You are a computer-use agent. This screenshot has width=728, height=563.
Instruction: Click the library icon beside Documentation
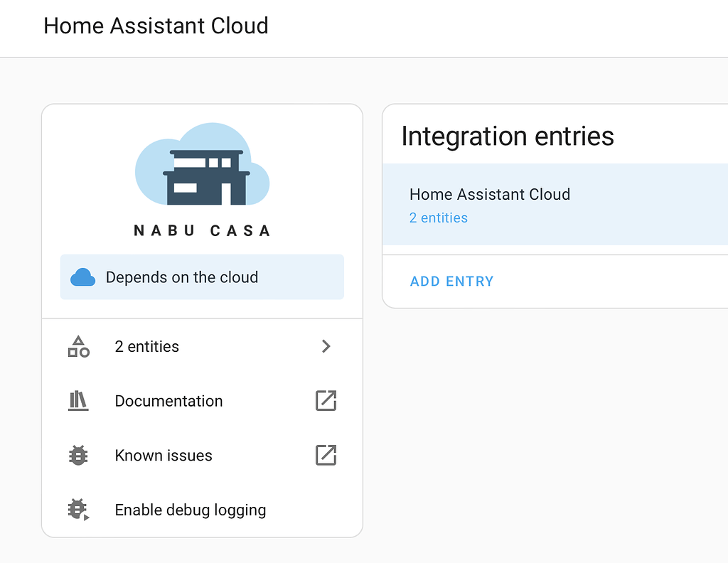click(x=78, y=401)
